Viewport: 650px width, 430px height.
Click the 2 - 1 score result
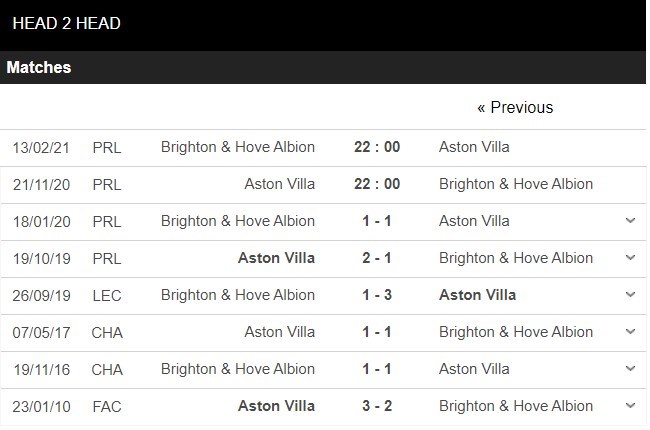tap(377, 258)
